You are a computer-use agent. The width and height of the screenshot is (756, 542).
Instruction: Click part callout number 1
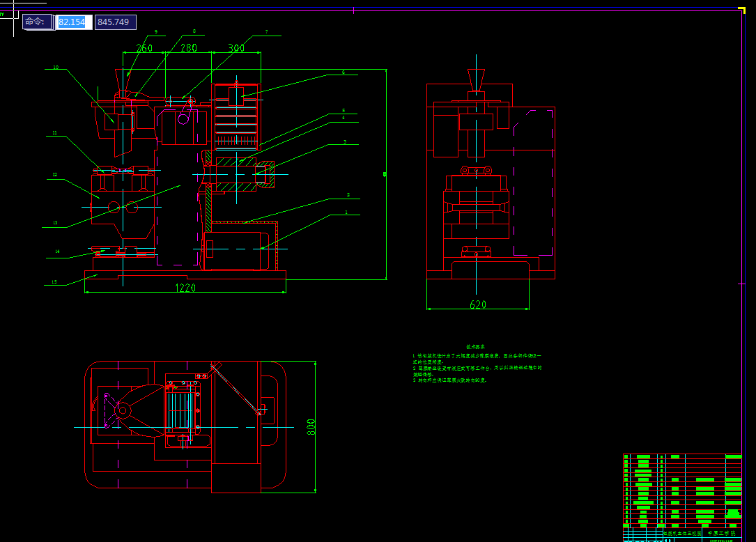point(346,212)
